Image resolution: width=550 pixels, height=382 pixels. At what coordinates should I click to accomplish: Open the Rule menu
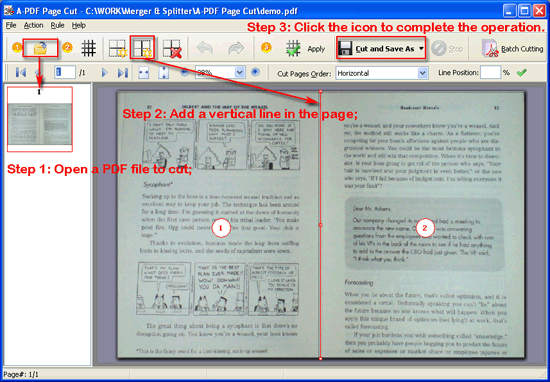(57, 26)
